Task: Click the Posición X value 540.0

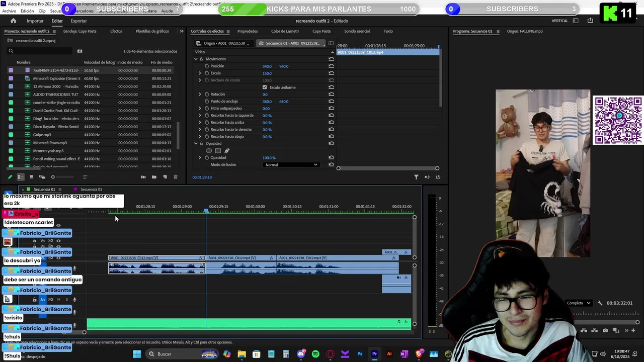Action: (267, 66)
